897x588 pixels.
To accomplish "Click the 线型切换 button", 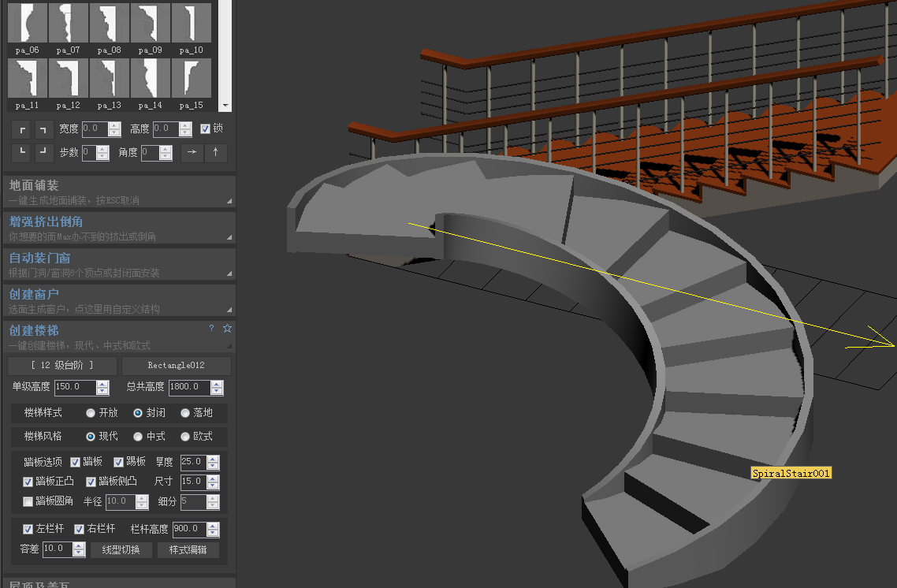I will pyautogui.click(x=121, y=549).
